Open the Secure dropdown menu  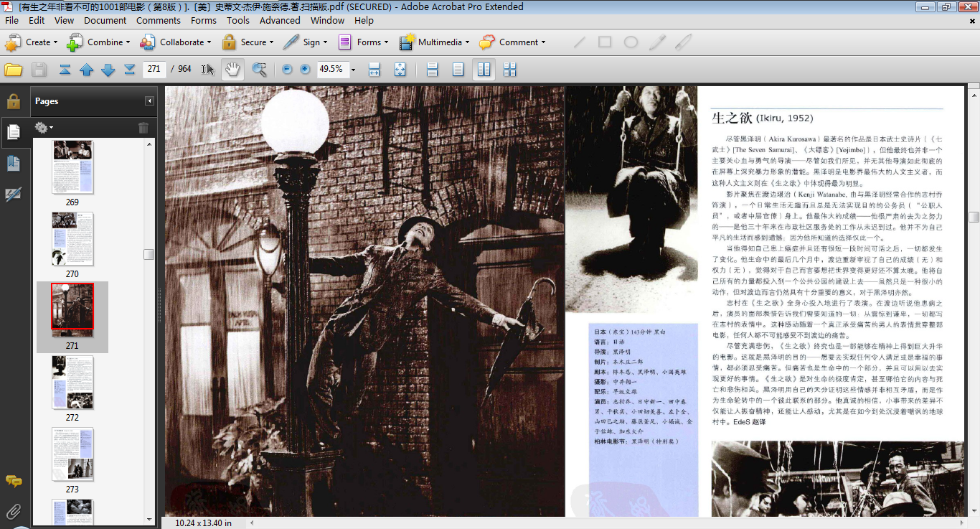tap(248, 42)
